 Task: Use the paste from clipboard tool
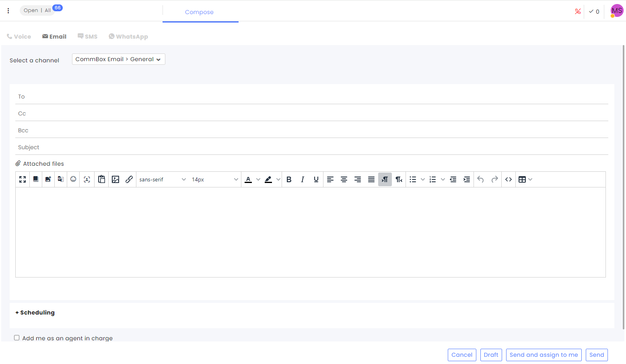101,179
